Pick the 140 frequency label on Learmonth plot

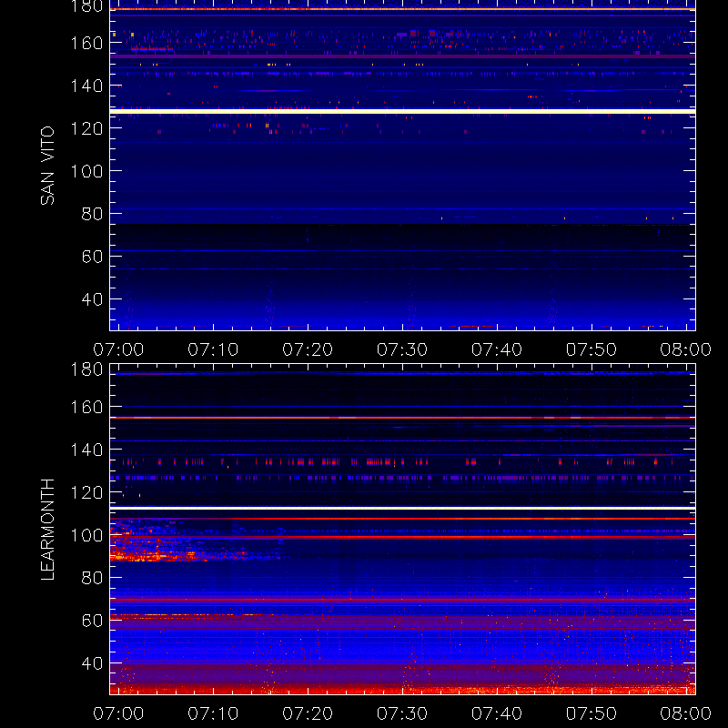click(86, 450)
